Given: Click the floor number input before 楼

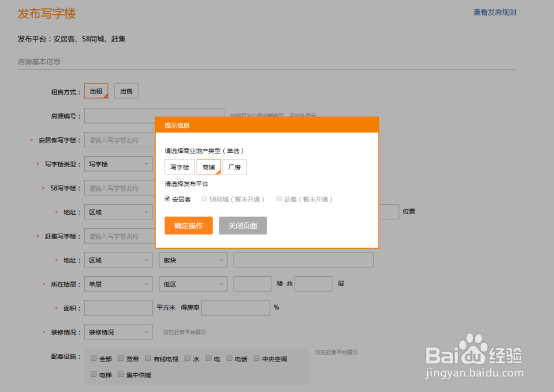Looking at the screenshot, I should (x=252, y=284).
